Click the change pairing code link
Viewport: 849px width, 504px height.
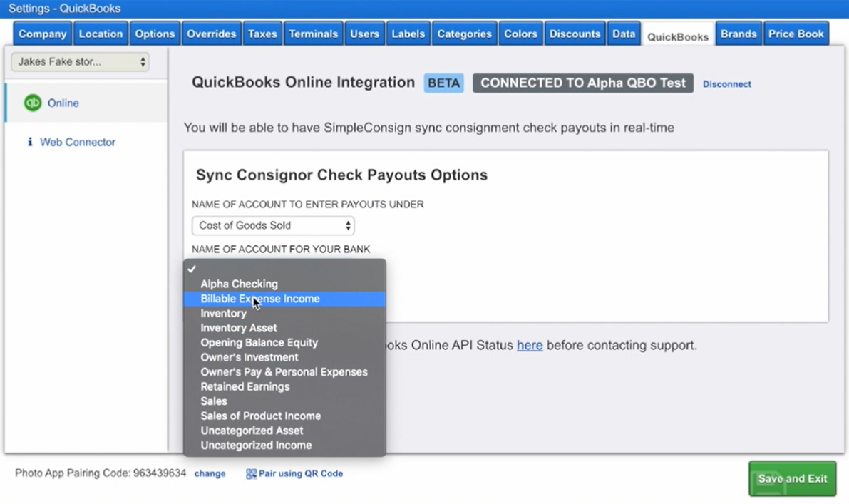(x=210, y=473)
